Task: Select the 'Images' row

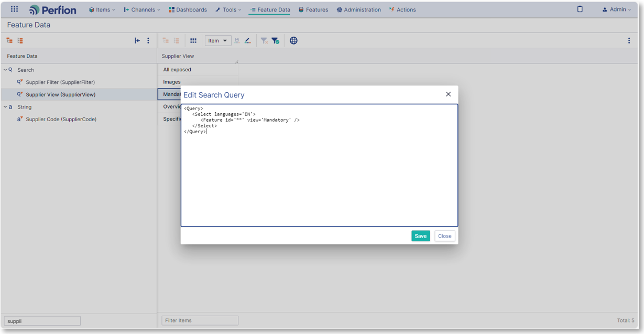Action: click(198, 82)
